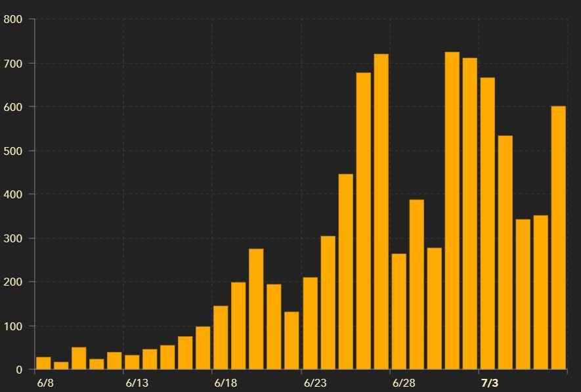Select the 6/23 bar near 210
Viewport: 581px width, 392px height.
pyautogui.click(x=310, y=323)
